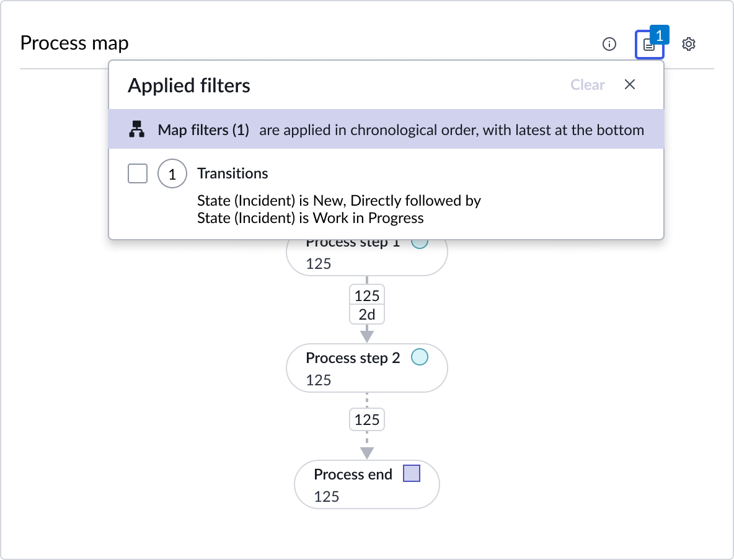Open the info tooltip for Process map
734x560 pixels.
pyautogui.click(x=609, y=44)
